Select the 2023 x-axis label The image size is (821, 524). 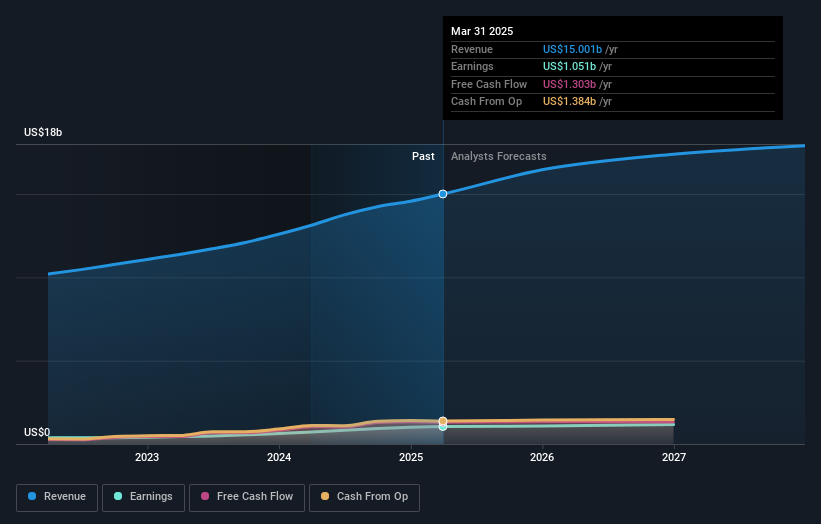click(147, 458)
